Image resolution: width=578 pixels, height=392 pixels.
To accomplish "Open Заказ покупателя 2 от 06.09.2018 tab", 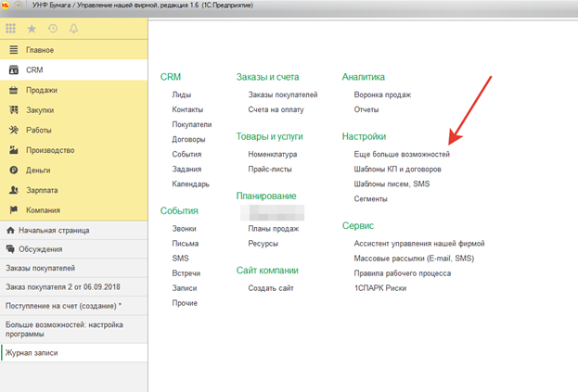I will [x=73, y=286].
